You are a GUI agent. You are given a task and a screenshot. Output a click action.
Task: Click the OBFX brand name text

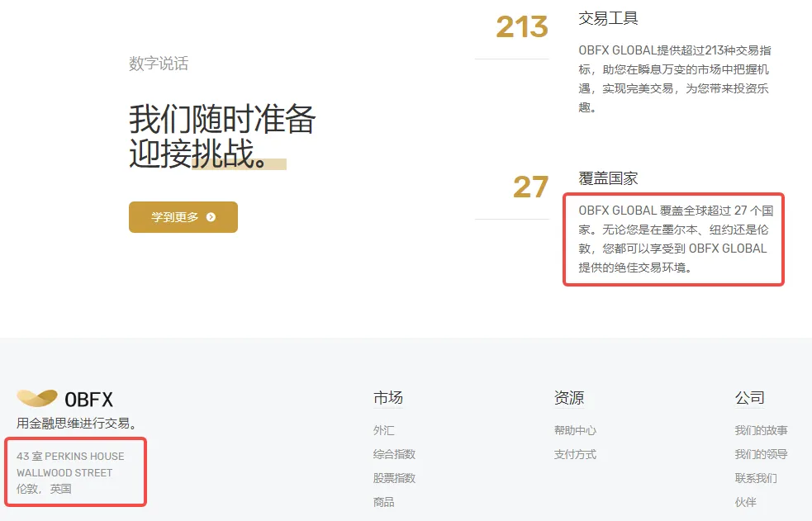click(x=88, y=400)
